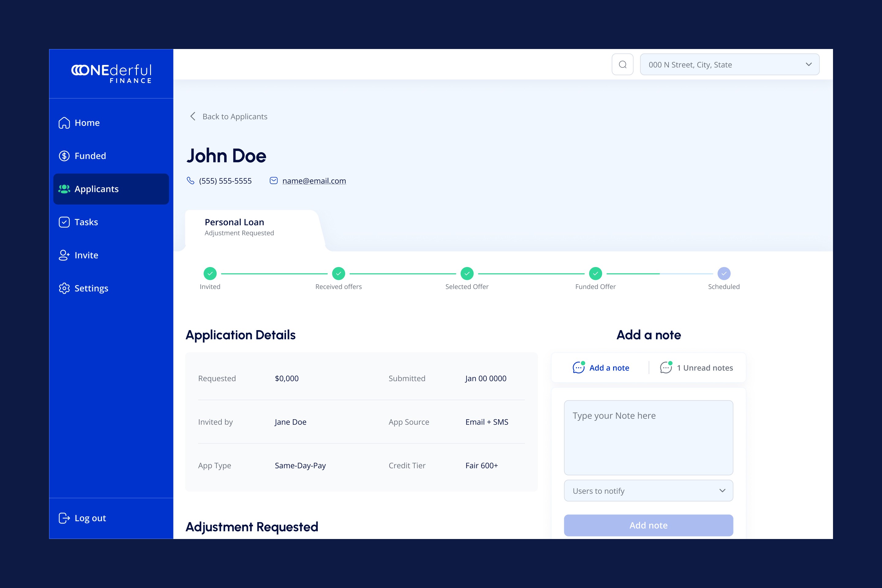Open the name@email.com link
This screenshot has height=588, width=882.
pyautogui.click(x=314, y=181)
